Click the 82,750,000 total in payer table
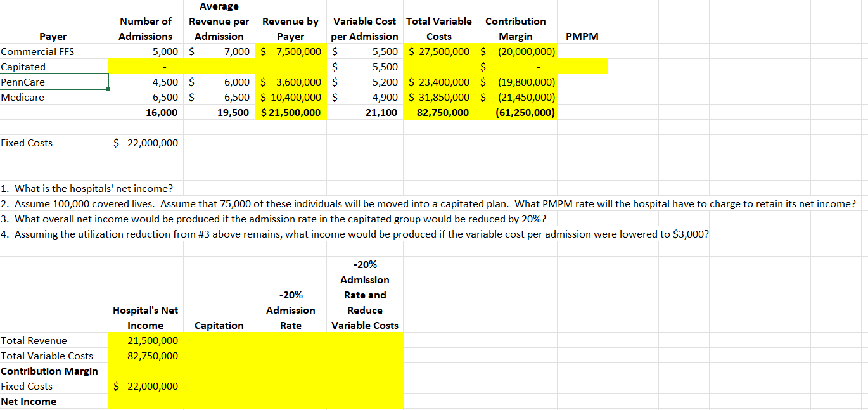 click(439, 112)
